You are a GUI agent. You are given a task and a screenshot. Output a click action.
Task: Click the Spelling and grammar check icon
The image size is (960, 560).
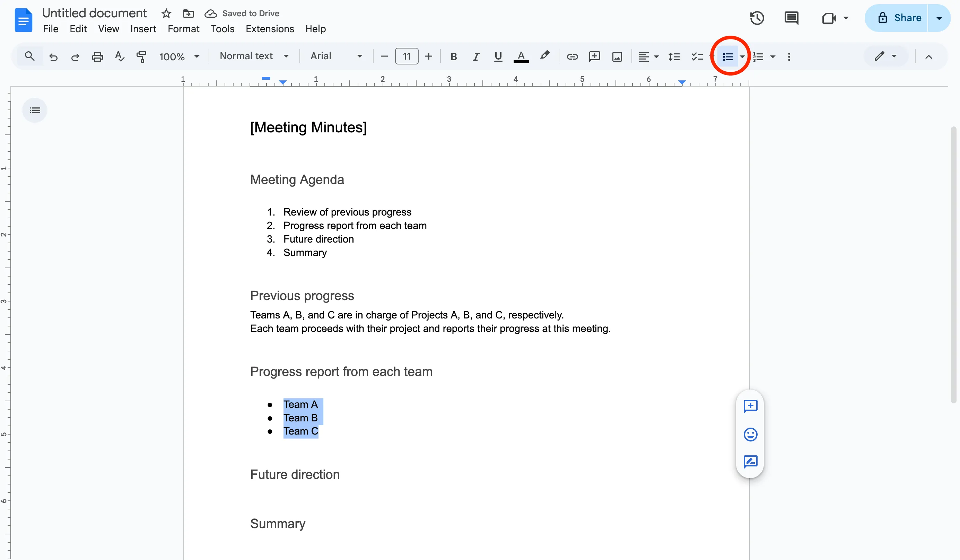pyautogui.click(x=120, y=57)
